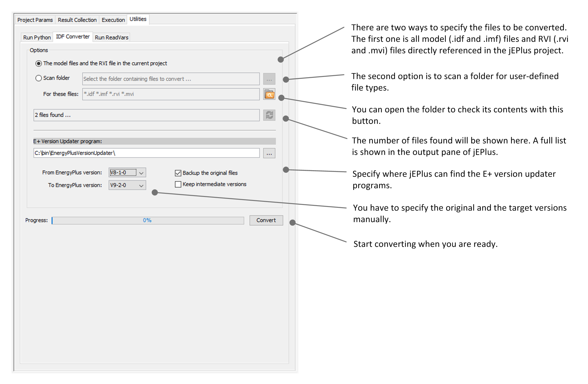Browse for the E+ Version Updater program folder
Image resolution: width=588 pixels, height=384 pixels.
pos(269,153)
